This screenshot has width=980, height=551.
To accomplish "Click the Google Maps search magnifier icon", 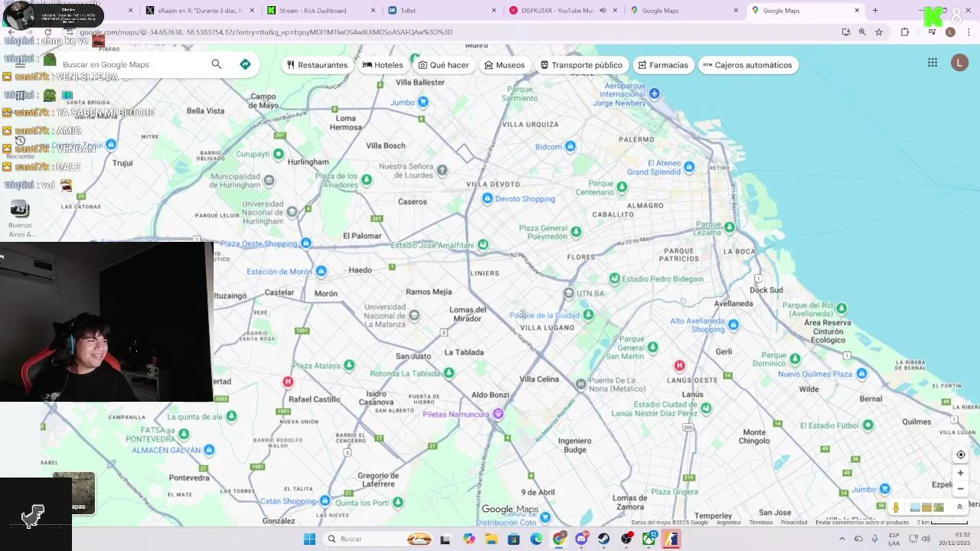I will point(217,64).
